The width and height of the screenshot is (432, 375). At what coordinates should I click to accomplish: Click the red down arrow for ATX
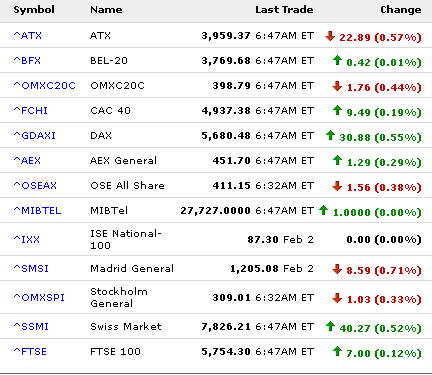(x=330, y=36)
